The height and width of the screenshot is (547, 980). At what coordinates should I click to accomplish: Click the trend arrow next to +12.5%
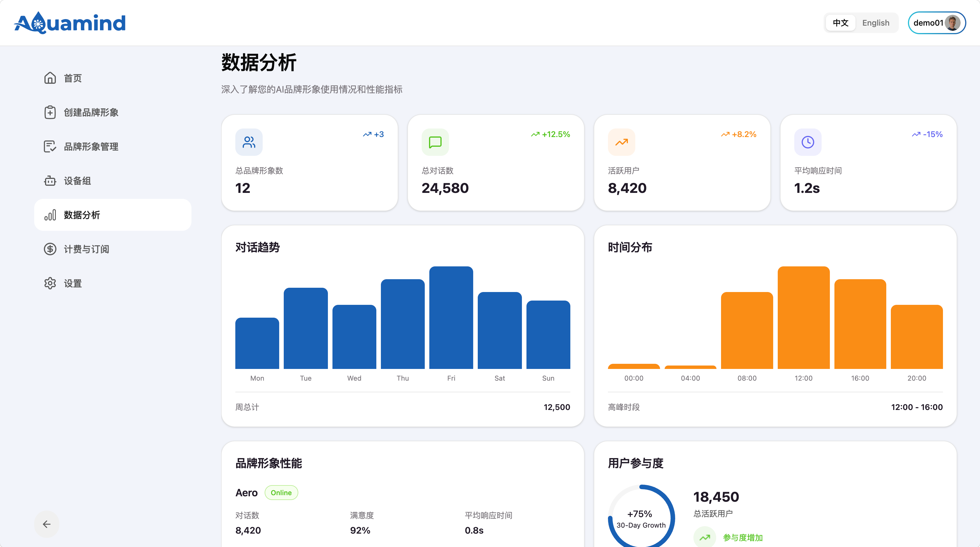535,134
